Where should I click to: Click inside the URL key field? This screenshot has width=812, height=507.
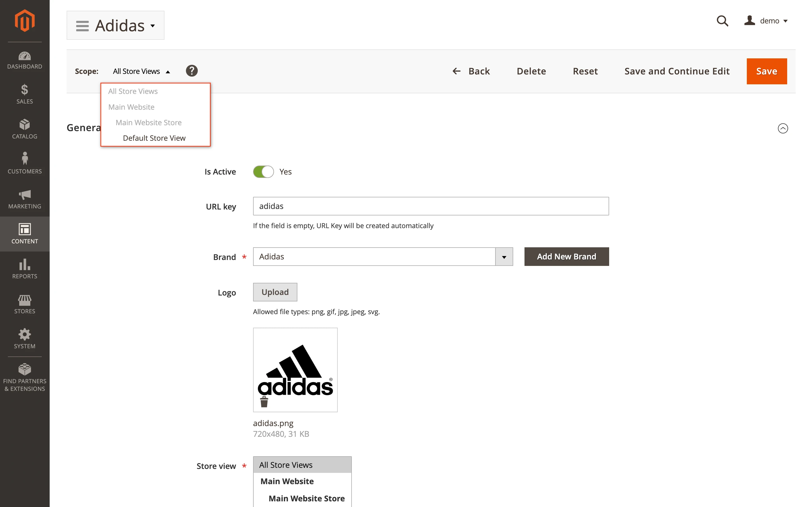430,206
